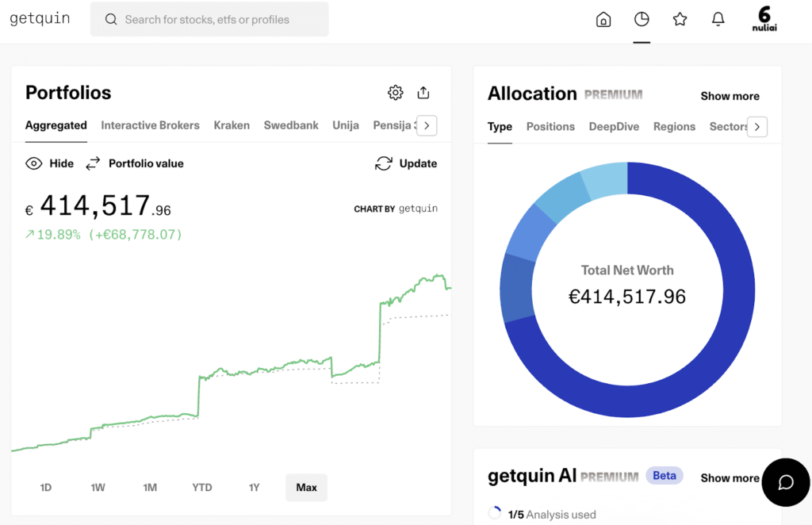
Task: Click the medium steel-blue donut segment
Action: [517, 289]
